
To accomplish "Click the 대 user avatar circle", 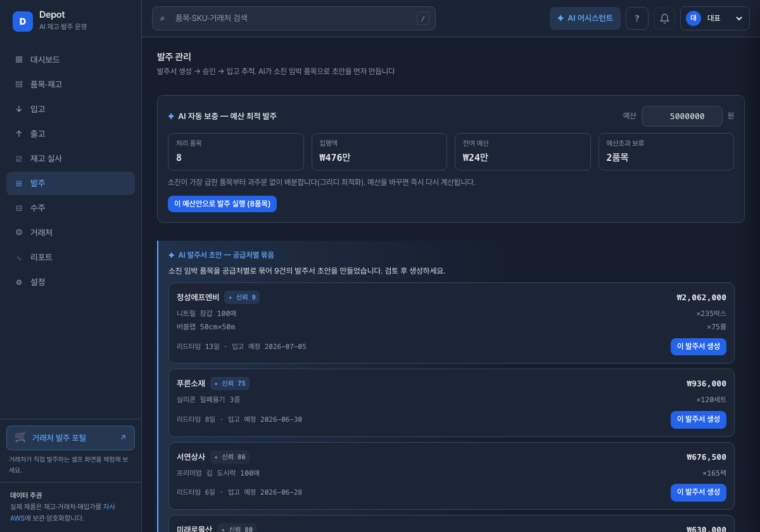I will (x=693, y=18).
